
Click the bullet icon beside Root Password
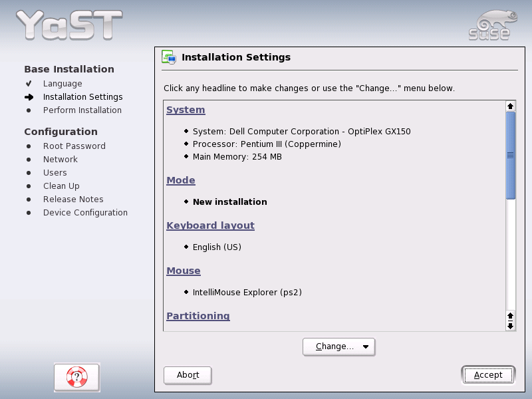27,146
